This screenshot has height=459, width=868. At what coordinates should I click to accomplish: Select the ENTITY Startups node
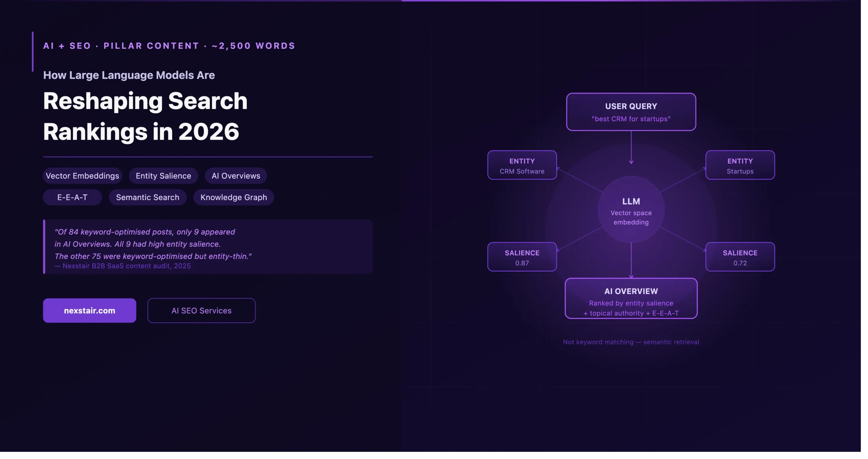[740, 165]
